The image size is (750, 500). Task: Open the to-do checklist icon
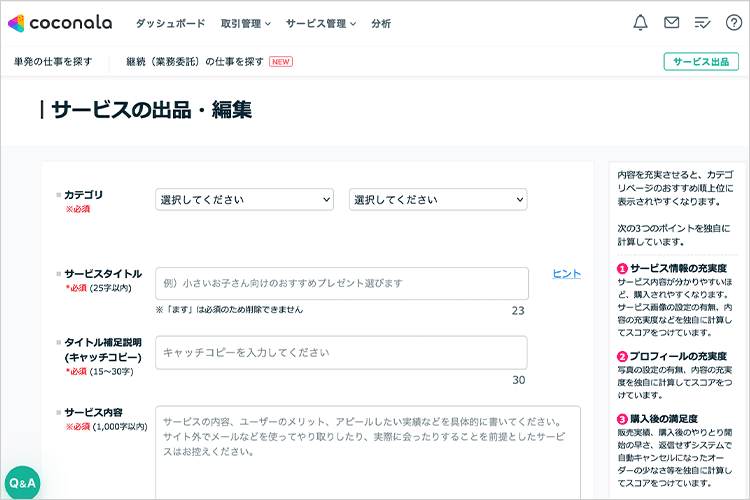tap(702, 23)
